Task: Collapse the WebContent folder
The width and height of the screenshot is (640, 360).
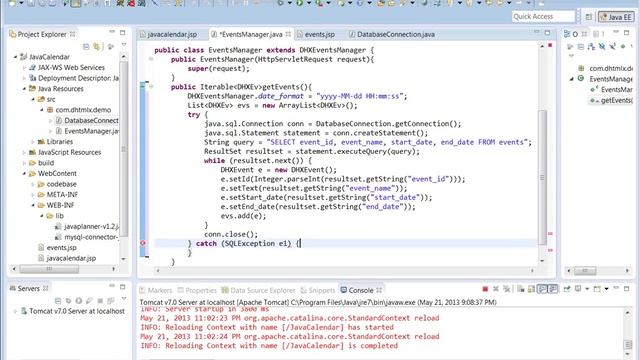Action: [x=24, y=173]
